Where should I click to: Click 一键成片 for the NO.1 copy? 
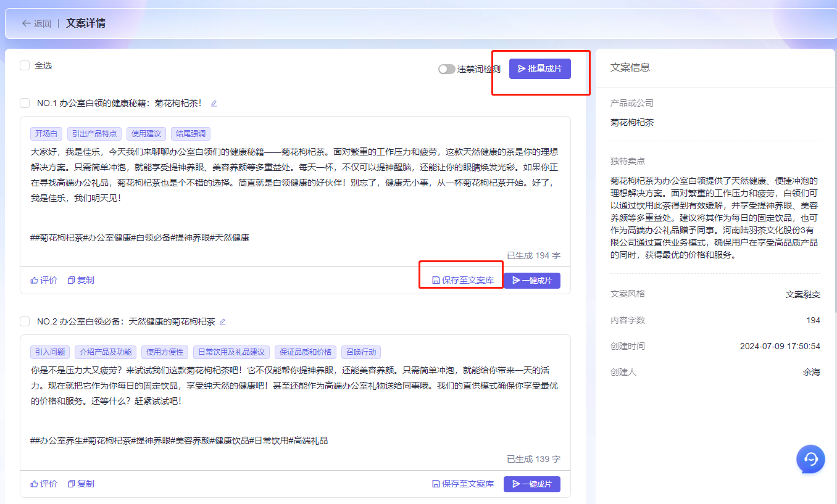(532, 281)
